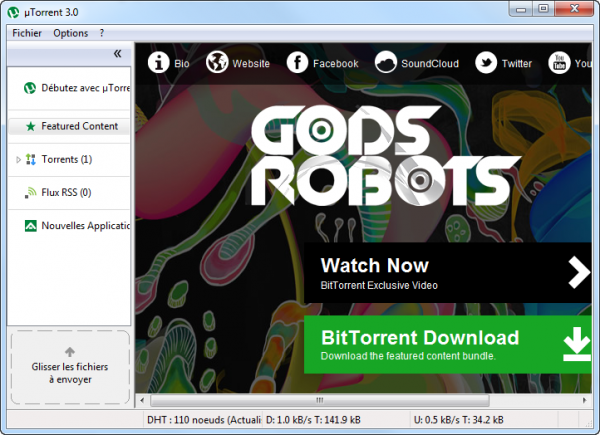Select Flux RSS (0) in sidebar

pos(69,192)
